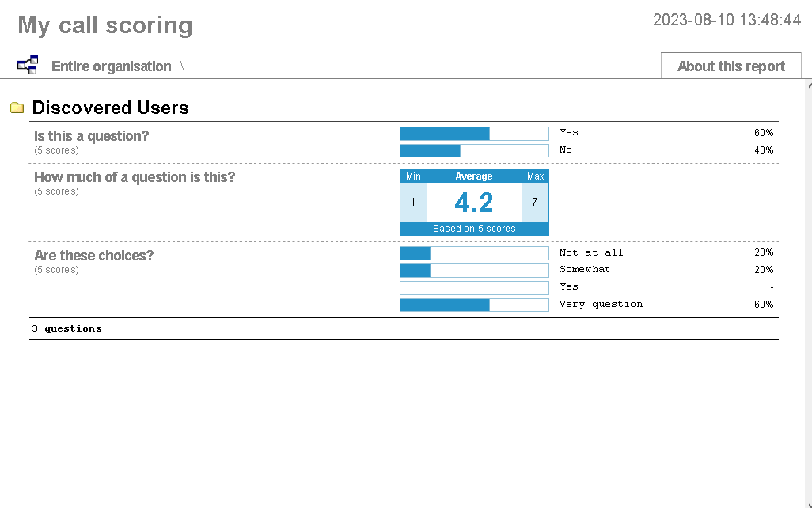812x508 pixels.
Task: Click the yellow folder icon beside Discovered Users
Action: coord(17,108)
